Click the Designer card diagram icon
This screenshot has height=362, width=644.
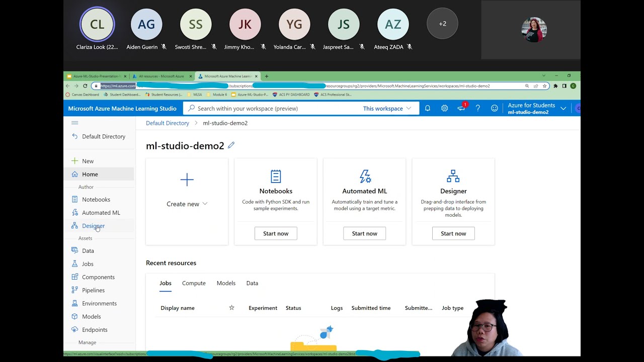click(x=453, y=176)
